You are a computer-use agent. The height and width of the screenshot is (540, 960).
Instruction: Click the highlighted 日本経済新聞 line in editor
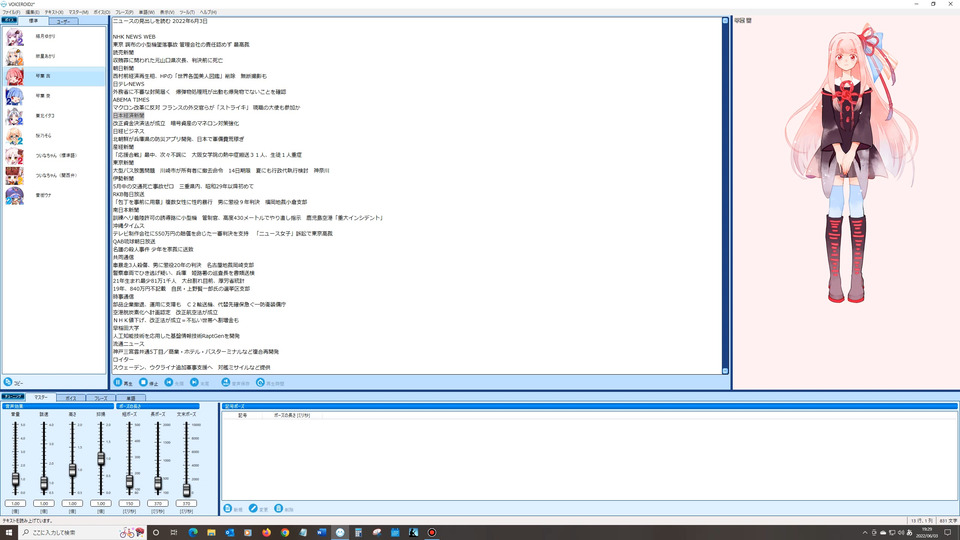[x=129, y=115]
